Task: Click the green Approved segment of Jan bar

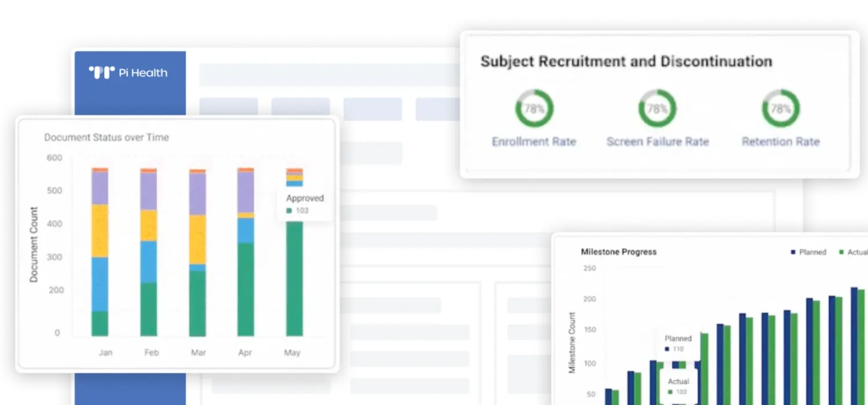Action: click(x=100, y=324)
